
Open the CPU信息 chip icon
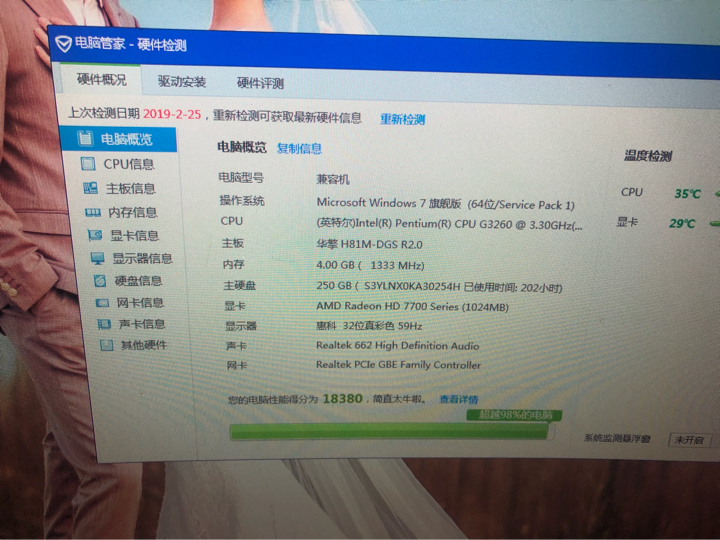pyautogui.click(x=88, y=163)
